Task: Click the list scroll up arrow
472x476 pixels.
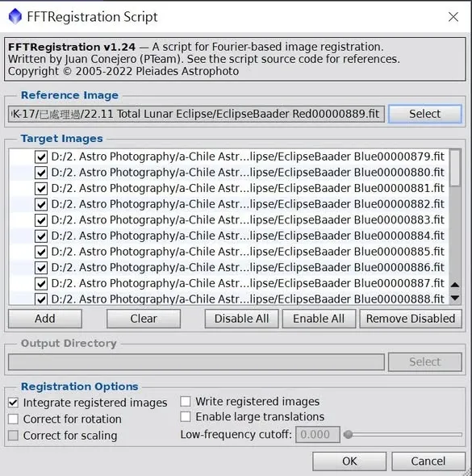Action: (x=455, y=285)
